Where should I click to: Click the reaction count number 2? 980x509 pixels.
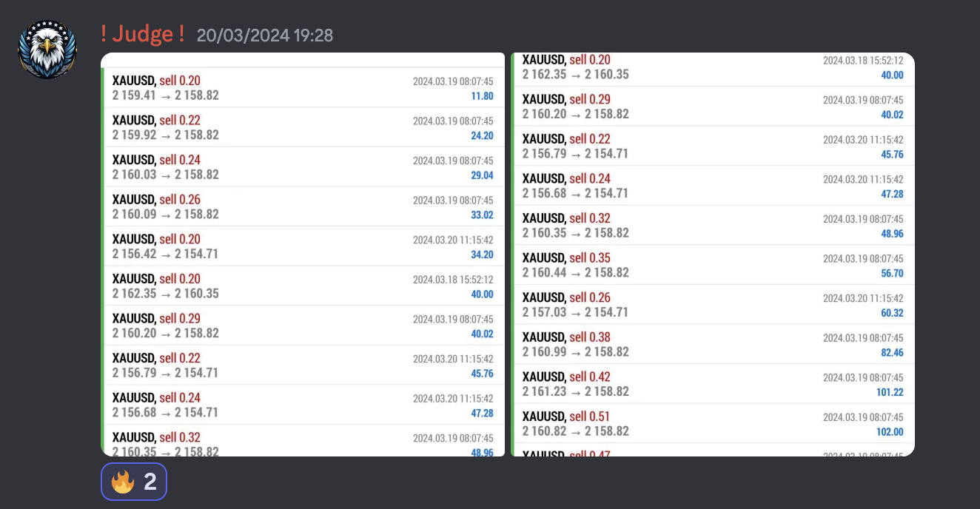click(x=150, y=482)
